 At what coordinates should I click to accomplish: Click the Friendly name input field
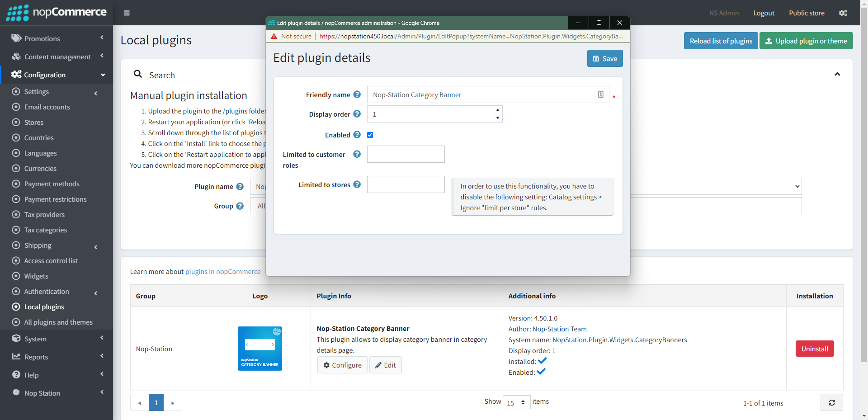click(488, 94)
